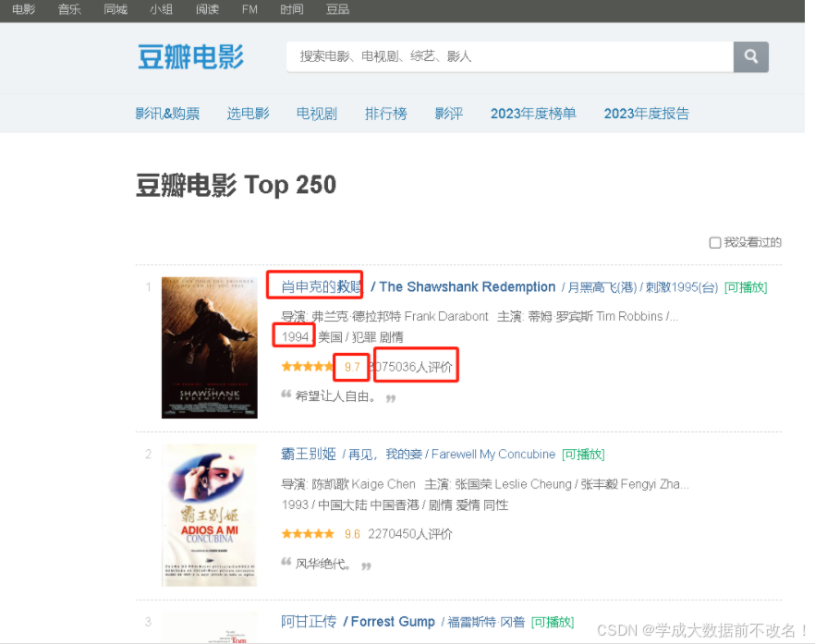Click 2270450人评价 review count
This screenshot has height=644, width=815.
[x=410, y=534]
